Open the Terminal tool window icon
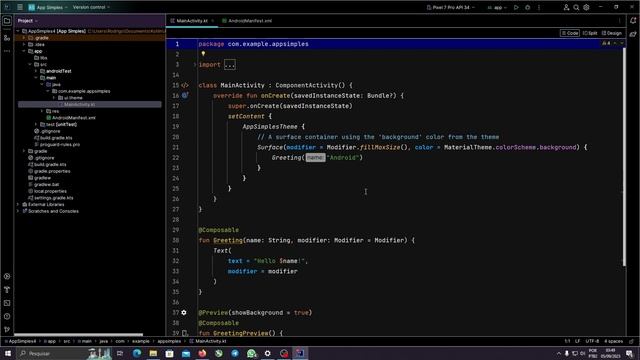This screenshot has width=640, height=360. (x=7, y=303)
